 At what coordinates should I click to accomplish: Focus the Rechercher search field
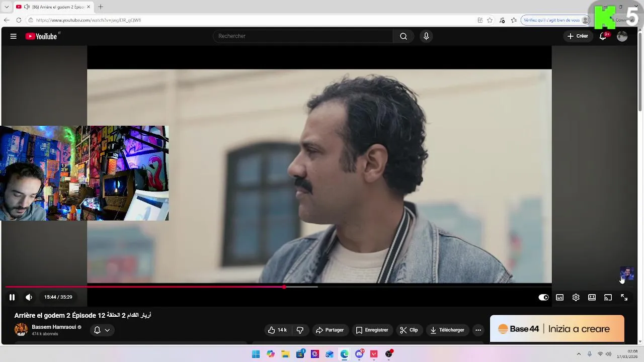(303, 36)
